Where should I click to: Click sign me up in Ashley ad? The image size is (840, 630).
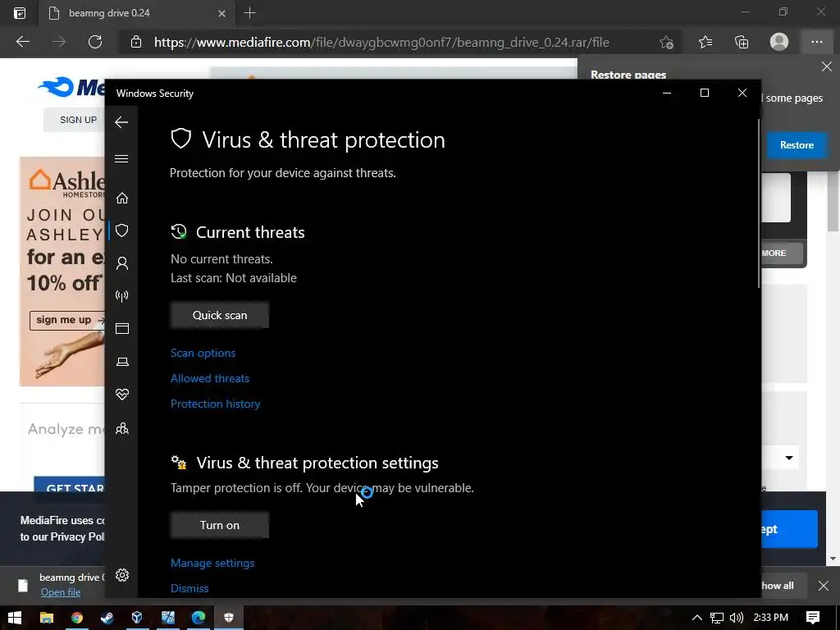(68, 320)
